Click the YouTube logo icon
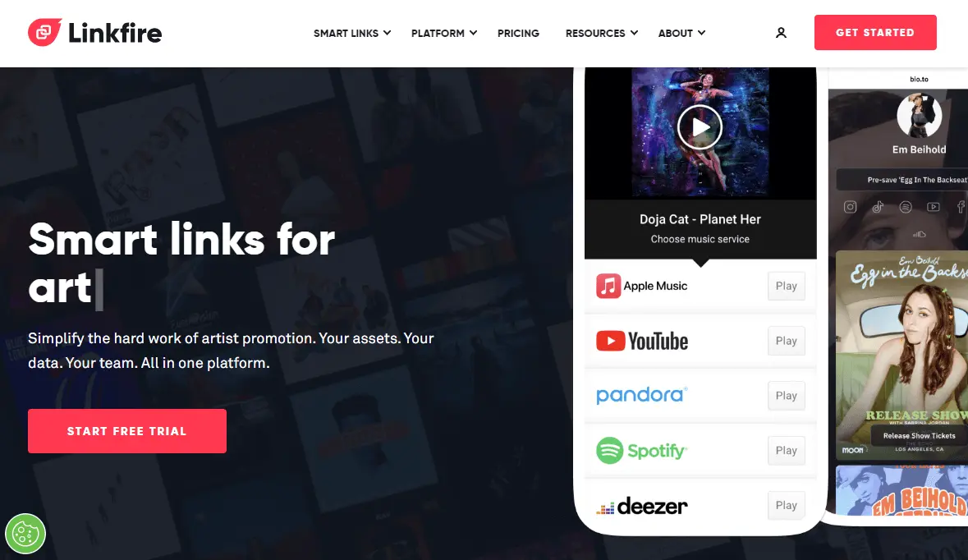968x560 pixels. point(611,341)
